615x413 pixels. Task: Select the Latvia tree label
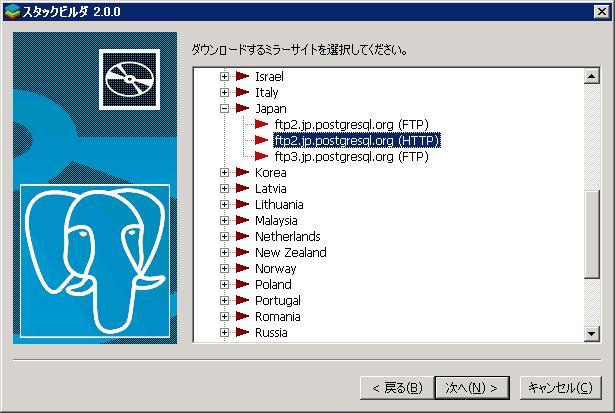pos(271,189)
